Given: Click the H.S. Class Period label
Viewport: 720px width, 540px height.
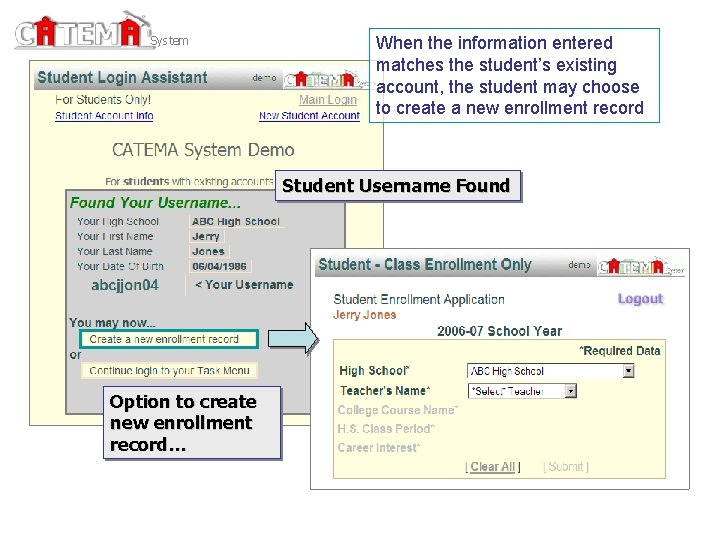Looking at the screenshot, I should [386, 429].
